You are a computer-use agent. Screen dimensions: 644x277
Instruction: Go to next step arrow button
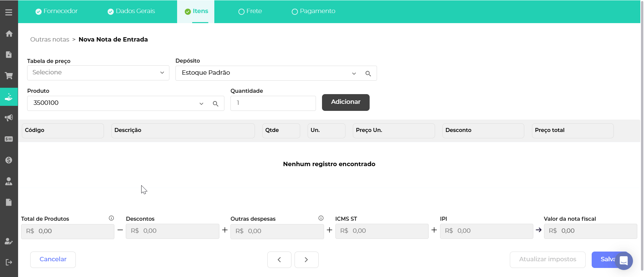point(306,260)
